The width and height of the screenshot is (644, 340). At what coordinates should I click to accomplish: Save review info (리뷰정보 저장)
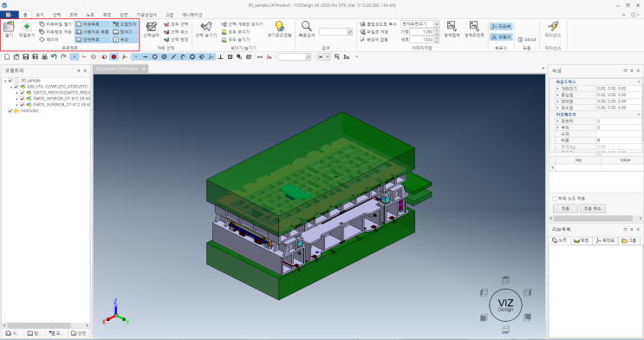tap(55, 31)
